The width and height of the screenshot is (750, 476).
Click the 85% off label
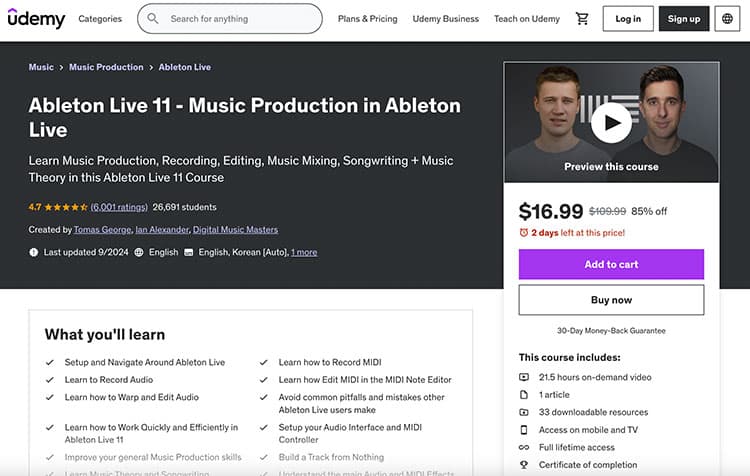[x=649, y=211]
